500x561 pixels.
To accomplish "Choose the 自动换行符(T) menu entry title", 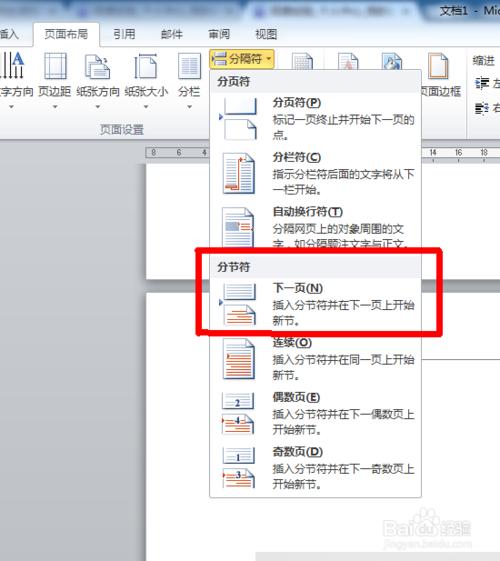I will point(308,212).
